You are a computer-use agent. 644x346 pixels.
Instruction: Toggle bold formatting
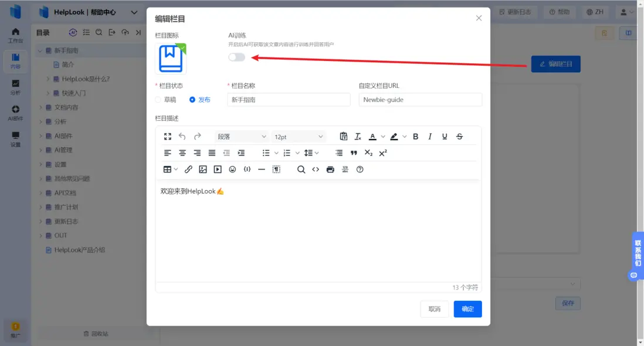[416, 137]
